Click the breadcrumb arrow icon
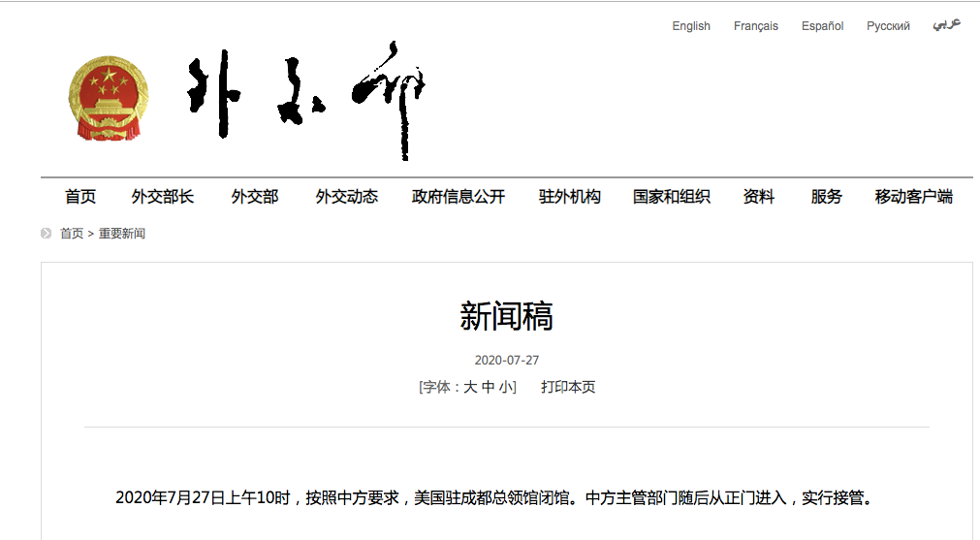Viewport: 980px width, 540px height. click(x=47, y=234)
